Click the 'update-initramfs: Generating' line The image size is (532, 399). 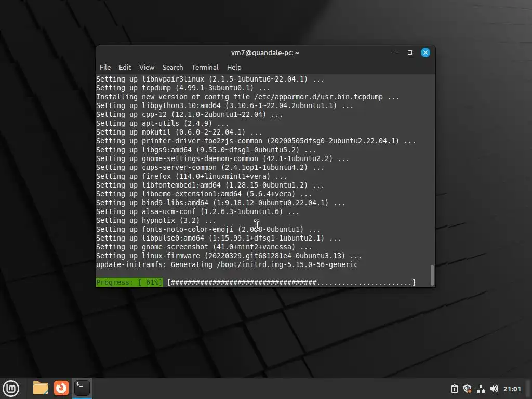[227, 264]
